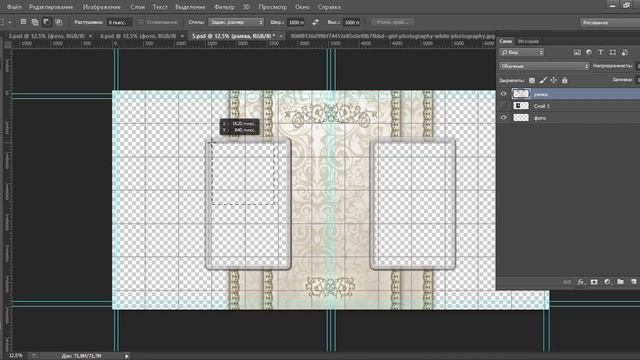Click the Заливка fill field
The width and height of the screenshot is (640, 360).
coord(638,80)
